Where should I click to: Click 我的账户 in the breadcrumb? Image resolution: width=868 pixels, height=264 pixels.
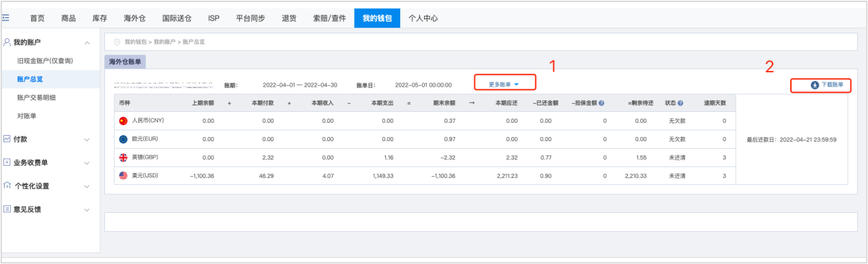pyautogui.click(x=164, y=42)
